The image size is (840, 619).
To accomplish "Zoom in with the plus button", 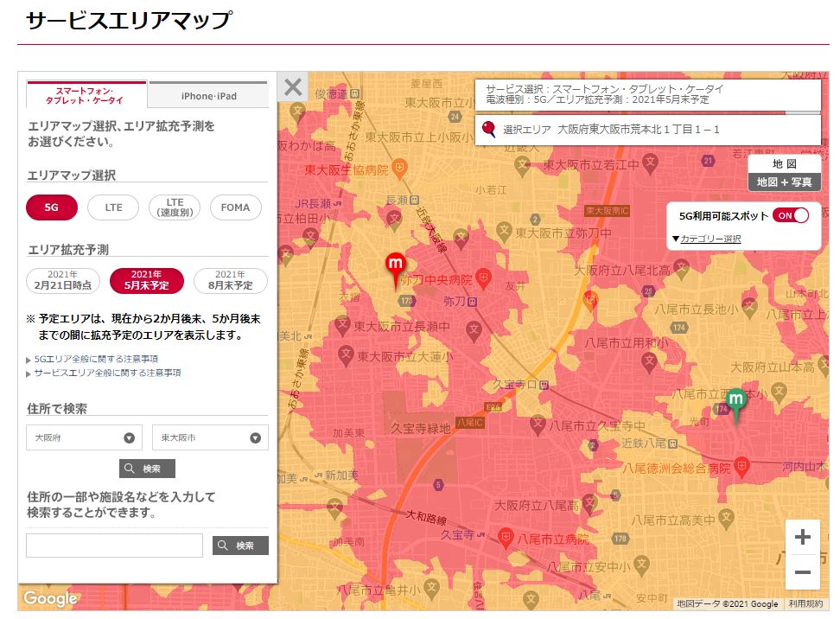I will pos(803,537).
